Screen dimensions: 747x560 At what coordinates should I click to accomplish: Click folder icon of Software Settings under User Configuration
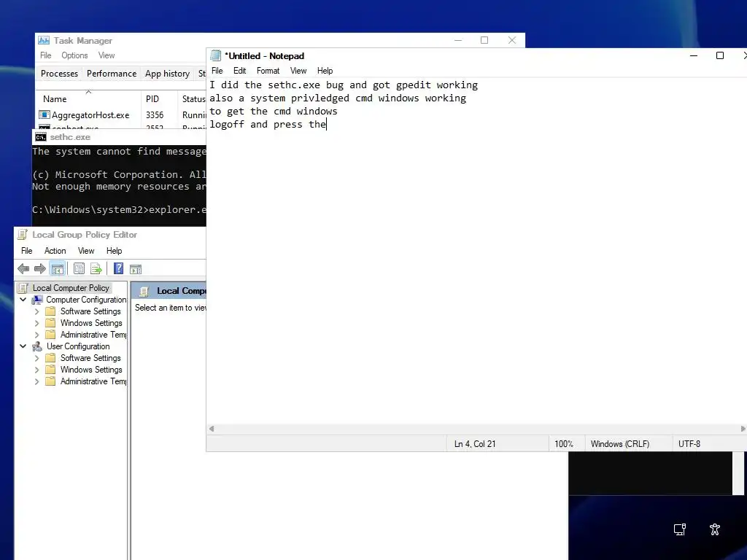coord(50,357)
